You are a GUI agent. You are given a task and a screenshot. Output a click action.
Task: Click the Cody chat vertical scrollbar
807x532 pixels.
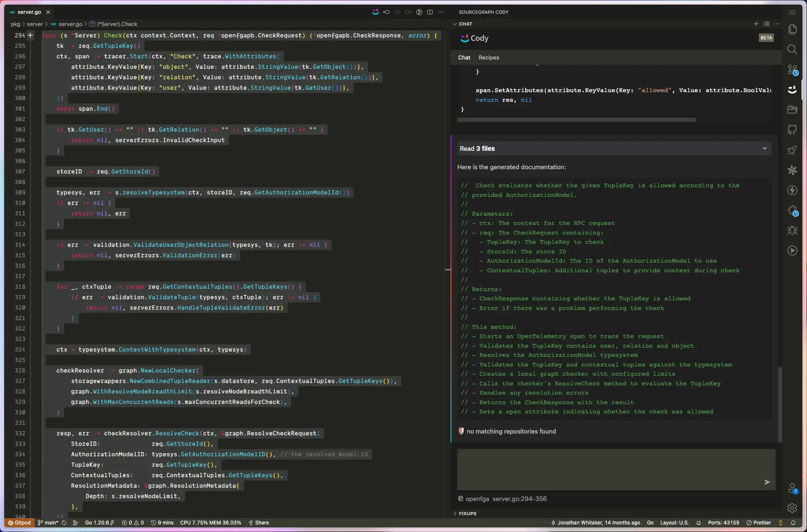pyautogui.click(x=780, y=404)
